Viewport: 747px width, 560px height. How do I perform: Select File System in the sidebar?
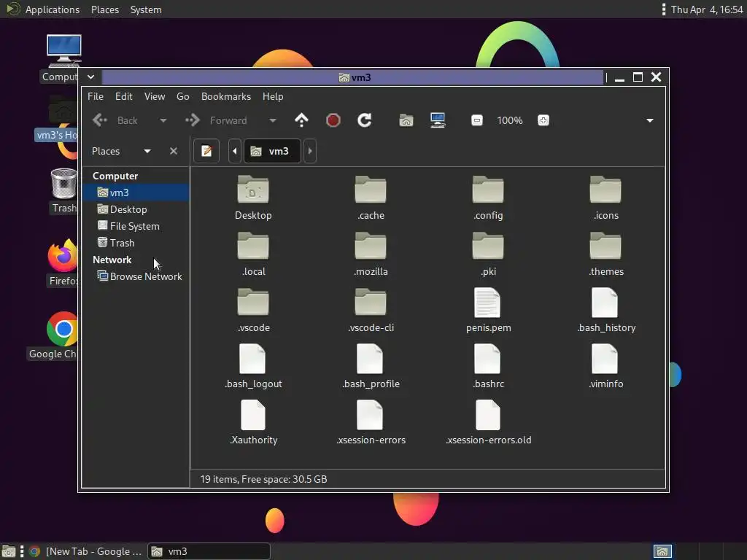136,226
